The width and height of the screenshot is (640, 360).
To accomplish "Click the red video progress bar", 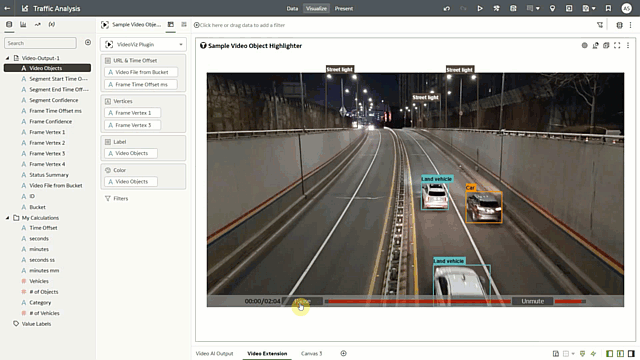I will pyautogui.click(x=418, y=301).
